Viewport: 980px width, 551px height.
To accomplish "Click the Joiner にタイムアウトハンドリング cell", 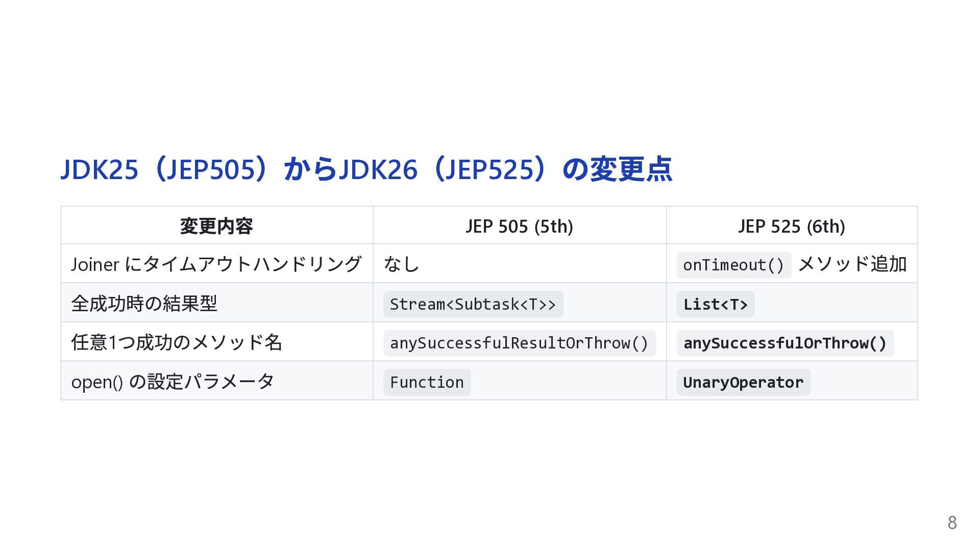I will pyautogui.click(x=216, y=264).
